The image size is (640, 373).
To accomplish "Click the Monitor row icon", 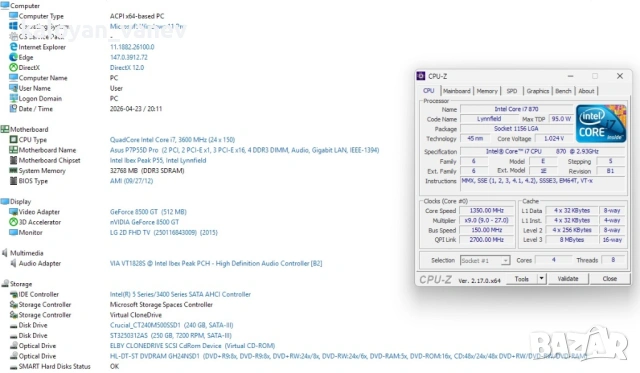I will pyautogui.click(x=13, y=232).
